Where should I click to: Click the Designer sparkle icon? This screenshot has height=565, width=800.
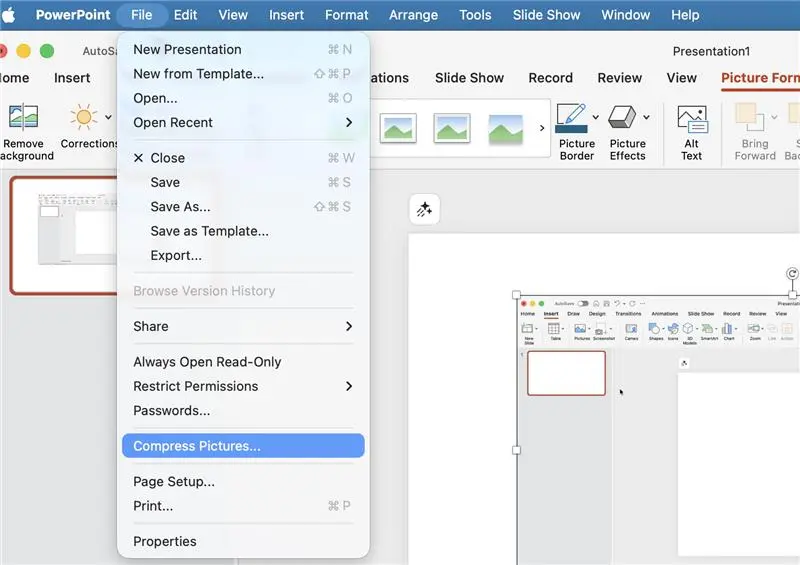pyautogui.click(x=424, y=209)
